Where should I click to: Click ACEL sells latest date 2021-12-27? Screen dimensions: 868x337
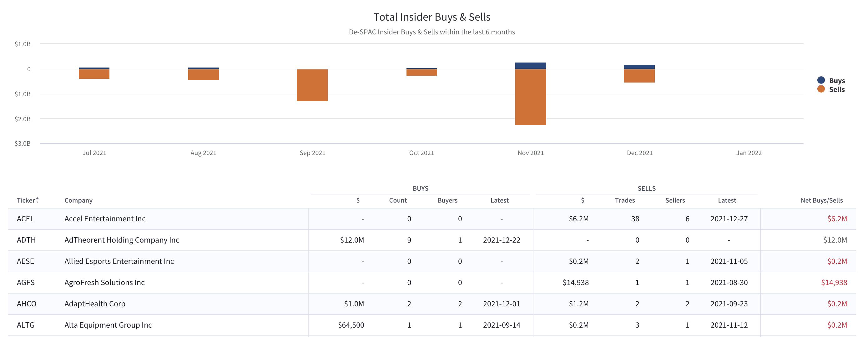coord(729,219)
